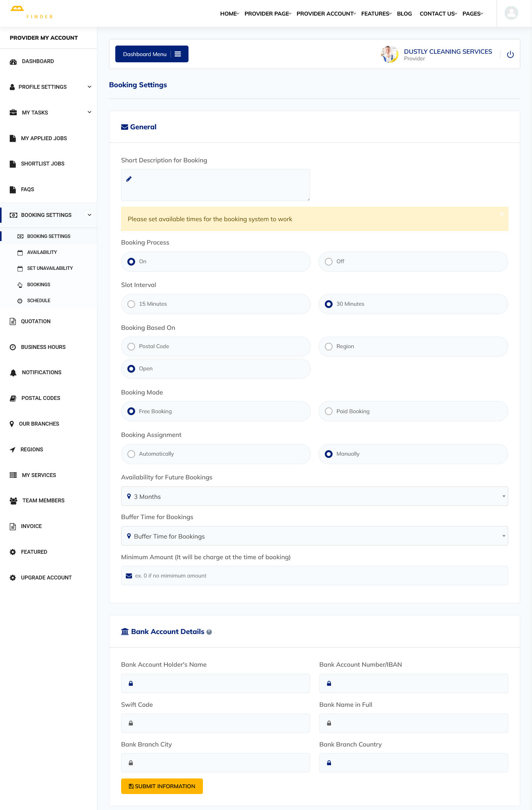The height and width of the screenshot is (810, 532).
Task: Open the Contact Us menu
Action: tap(438, 14)
